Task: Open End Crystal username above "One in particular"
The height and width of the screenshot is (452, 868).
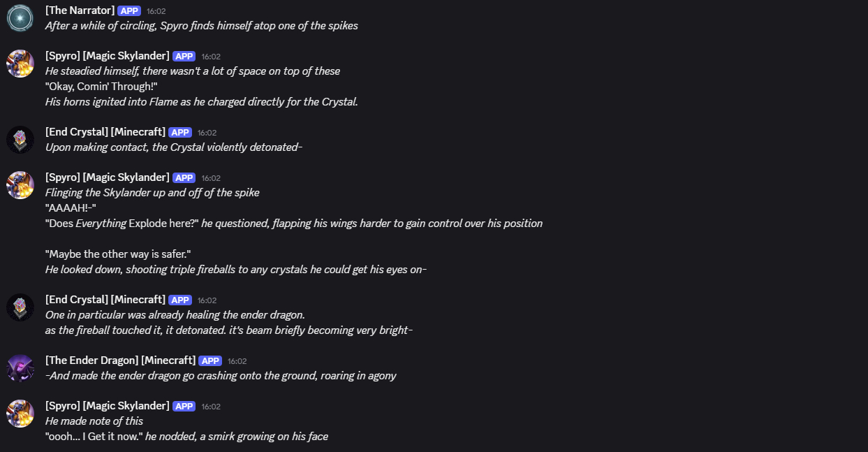Action: (105, 300)
